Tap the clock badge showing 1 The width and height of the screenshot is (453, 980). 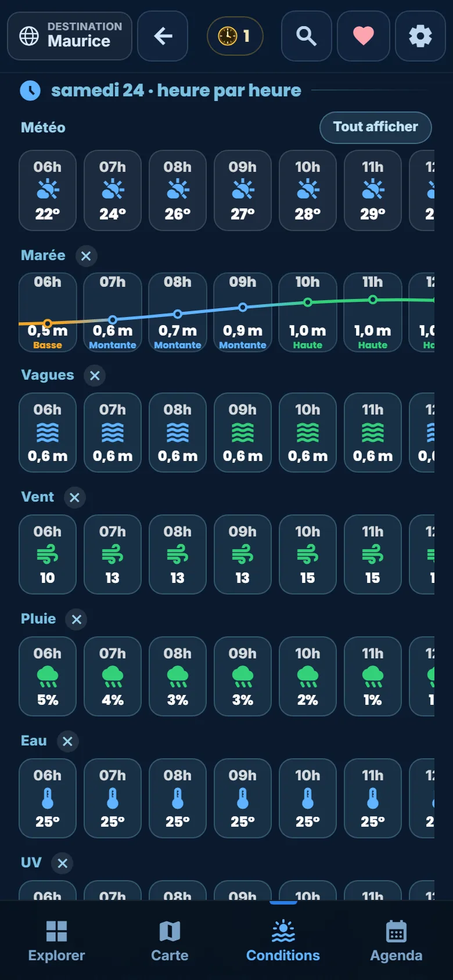point(235,36)
